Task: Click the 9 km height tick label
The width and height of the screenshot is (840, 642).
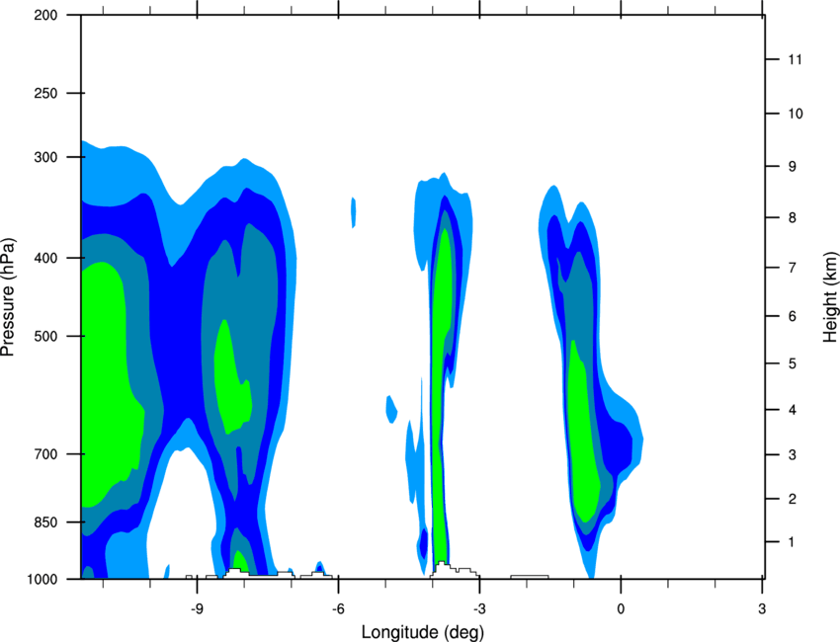Action: (793, 167)
